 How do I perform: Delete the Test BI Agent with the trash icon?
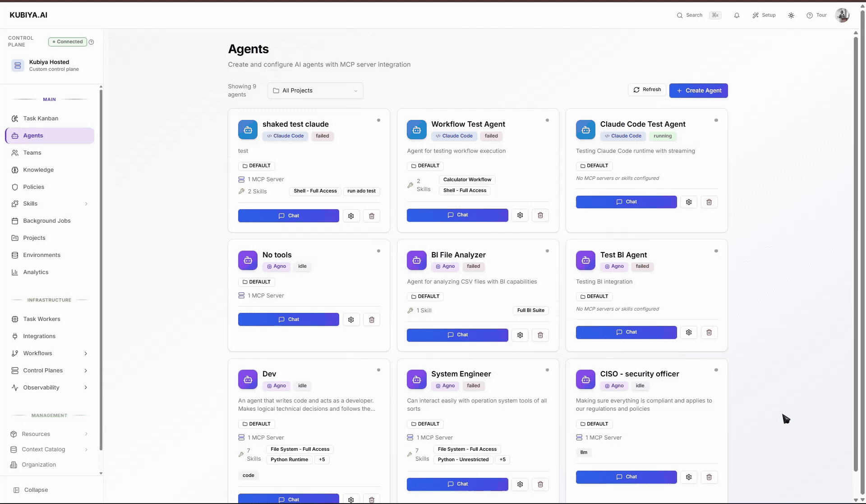point(709,332)
